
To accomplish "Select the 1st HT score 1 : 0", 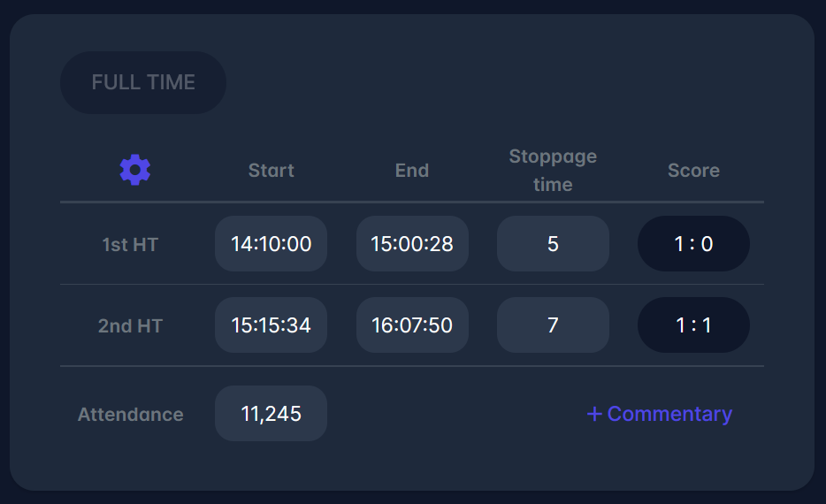I will coord(693,244).
